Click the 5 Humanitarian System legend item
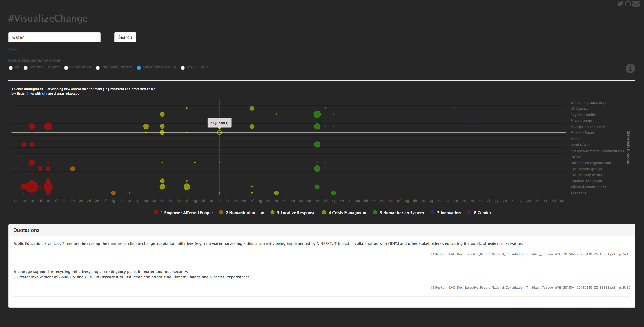Image resolution: width=644 pixels, height=327 pixels. pos(401,213)
